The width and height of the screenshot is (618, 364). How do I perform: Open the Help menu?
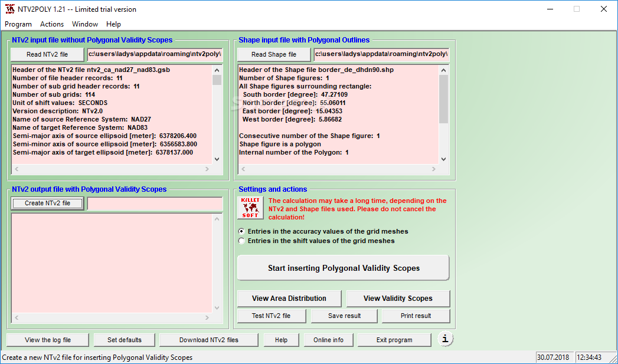(x=113, y=24)
